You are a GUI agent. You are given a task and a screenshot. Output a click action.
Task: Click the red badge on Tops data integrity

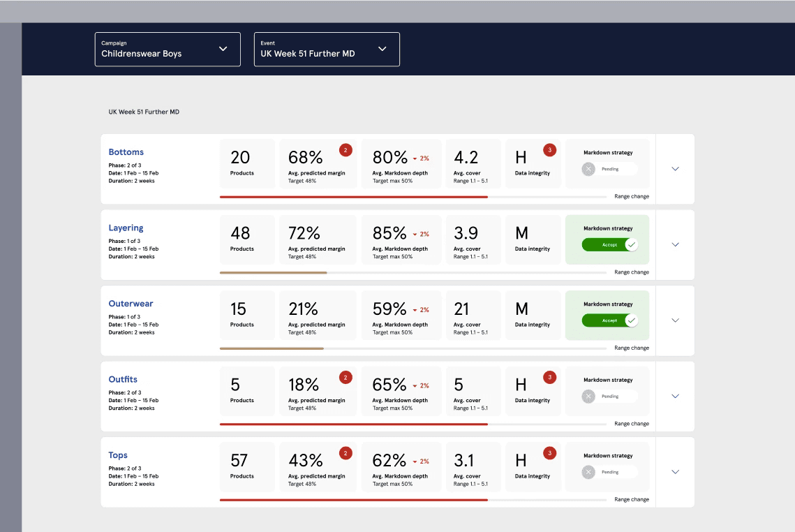click(x=549, y=453)
